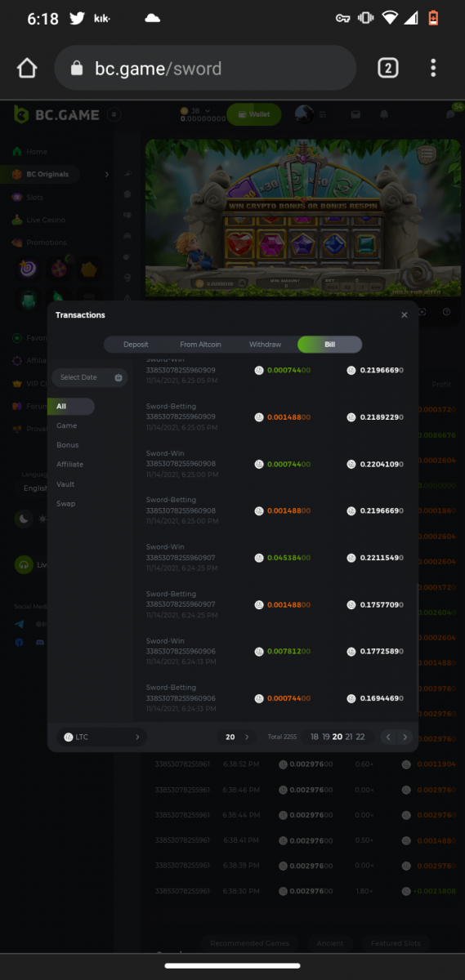Go to previous page with the left arrow

click(x=389, y=737)
